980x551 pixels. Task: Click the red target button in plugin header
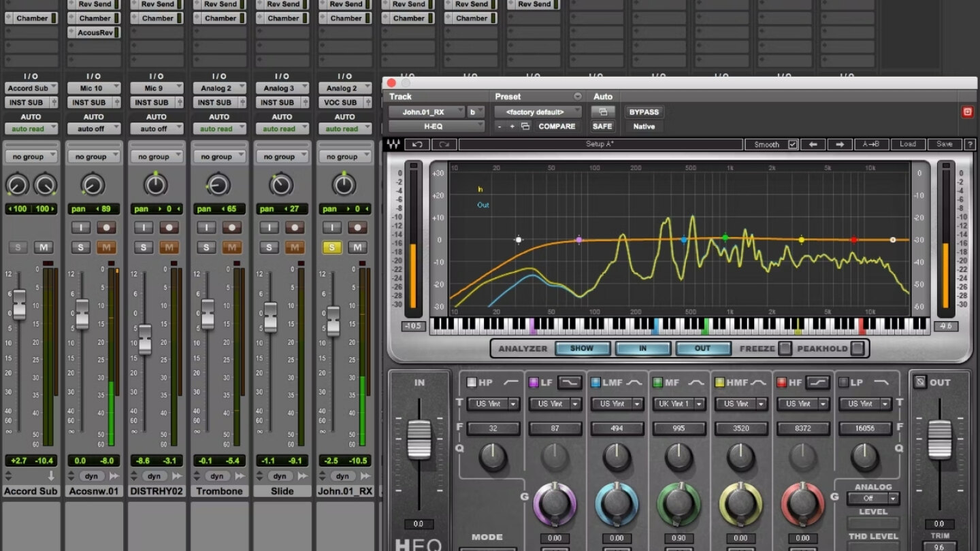click(967, 112)
